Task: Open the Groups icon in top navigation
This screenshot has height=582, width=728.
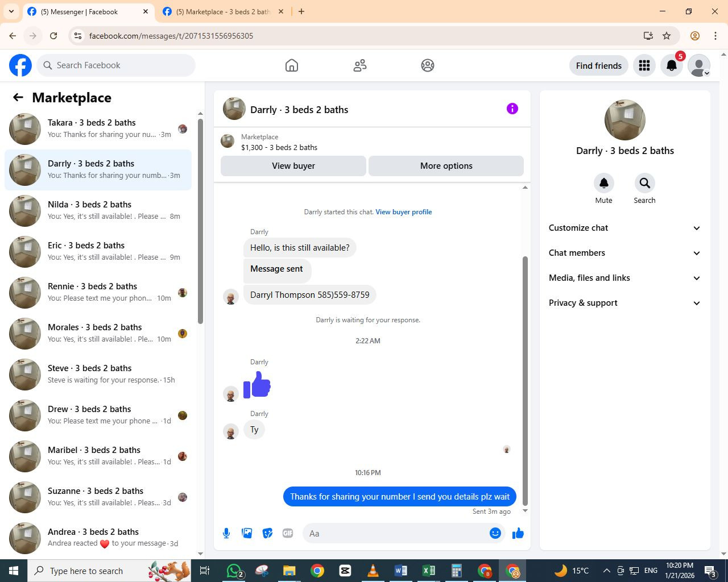Action: [428, 65]
